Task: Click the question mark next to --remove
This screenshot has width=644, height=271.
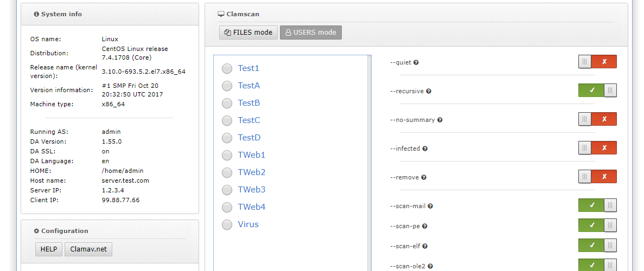Action: [x=424, y=178]
